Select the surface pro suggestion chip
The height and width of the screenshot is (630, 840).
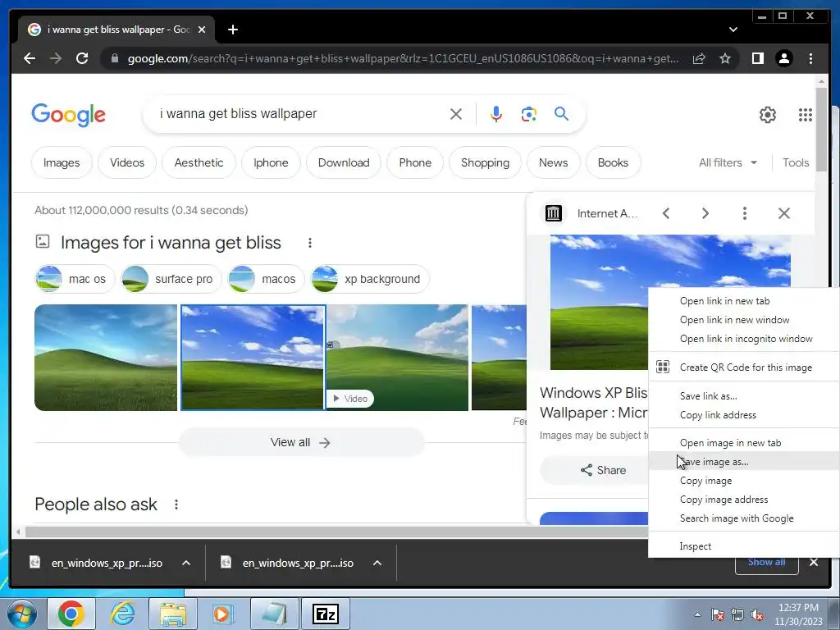(171, 279)
